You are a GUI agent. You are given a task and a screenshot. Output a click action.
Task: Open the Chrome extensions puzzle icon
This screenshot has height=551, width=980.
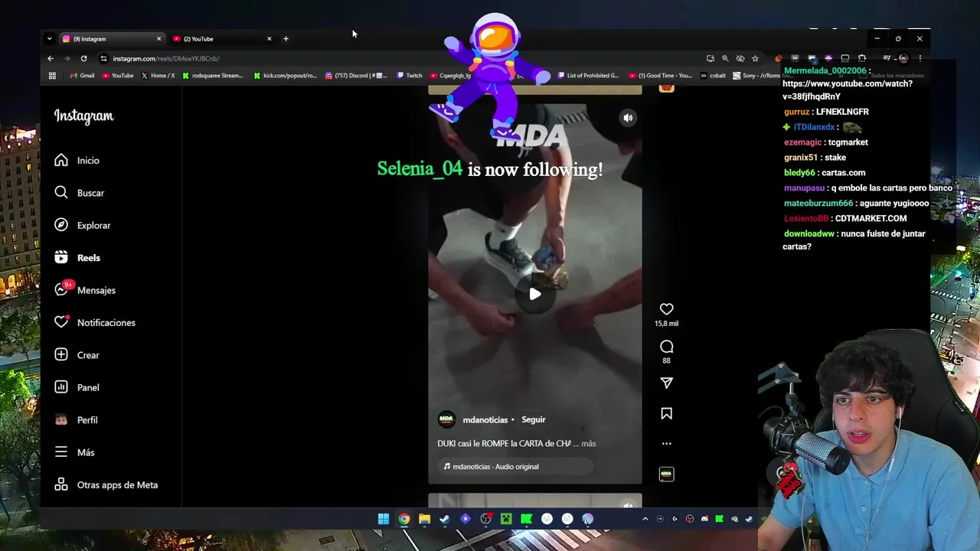click(862, 58)
